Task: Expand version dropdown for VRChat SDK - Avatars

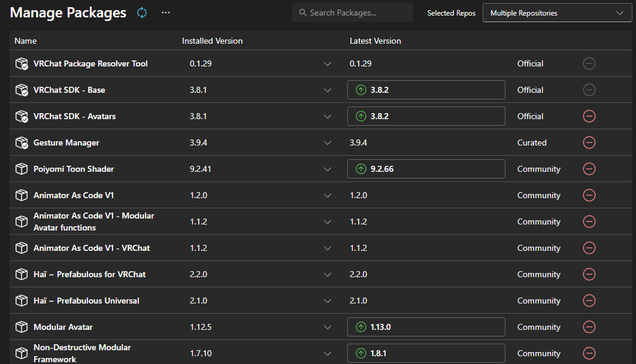Action: pyautogui.click(x=328, y=117)
